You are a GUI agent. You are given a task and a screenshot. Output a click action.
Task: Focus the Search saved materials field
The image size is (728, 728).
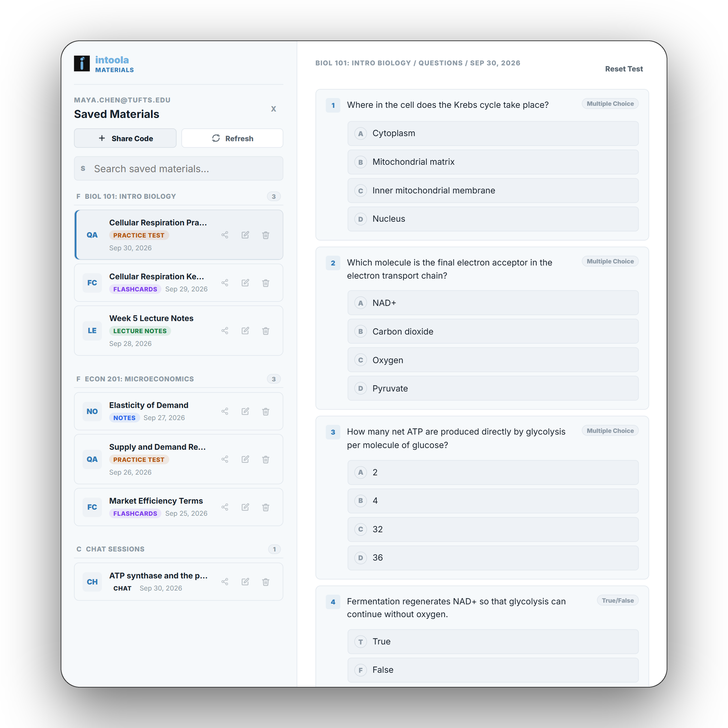179,169
